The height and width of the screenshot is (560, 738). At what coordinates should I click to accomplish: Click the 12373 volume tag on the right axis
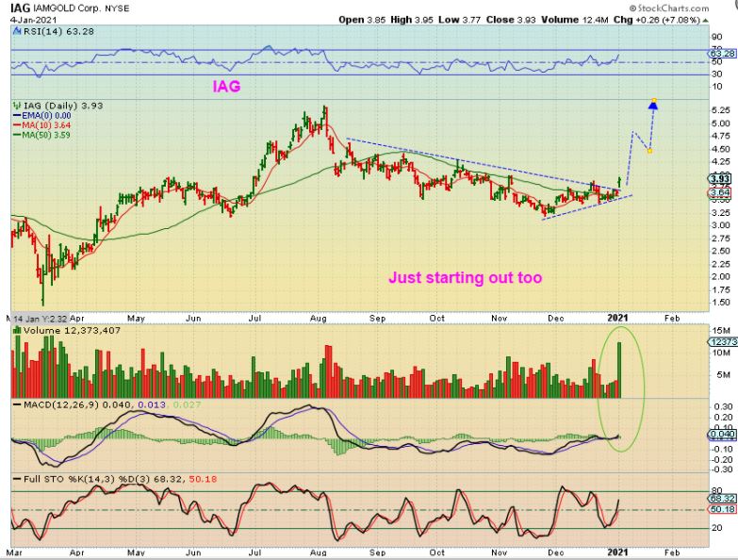[722, 342]
